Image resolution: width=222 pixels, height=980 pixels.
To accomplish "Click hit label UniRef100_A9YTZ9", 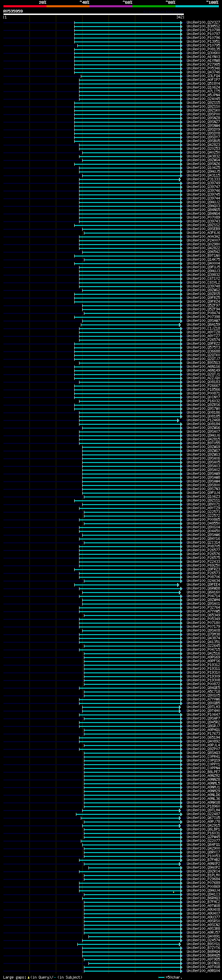I will (203, 508).
